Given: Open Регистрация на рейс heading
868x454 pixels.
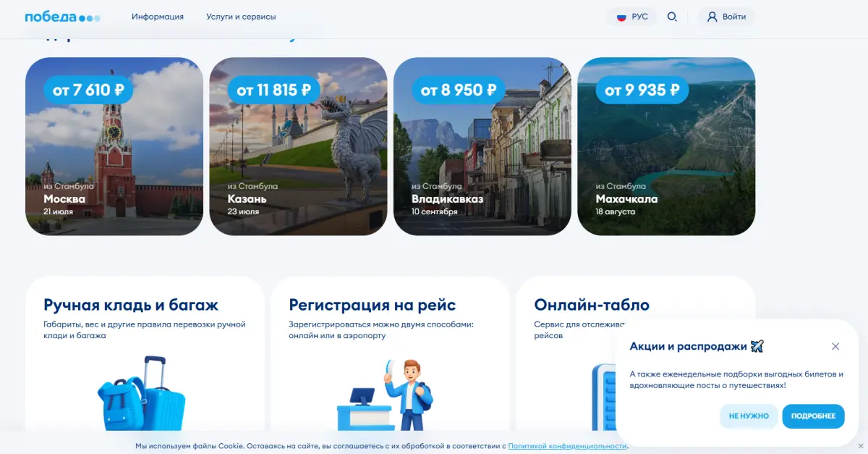Looking at the screenshot, I should coord(372,305).
